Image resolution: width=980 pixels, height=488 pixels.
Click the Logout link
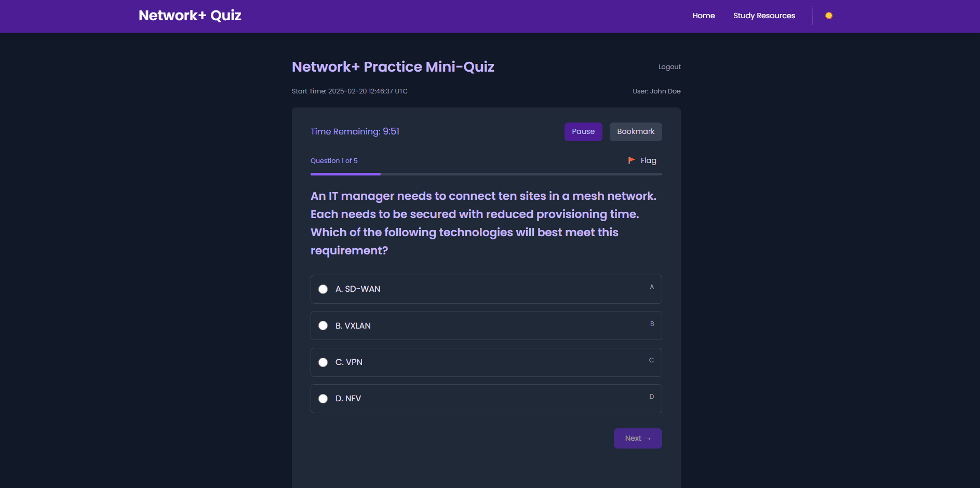(669, 67)
